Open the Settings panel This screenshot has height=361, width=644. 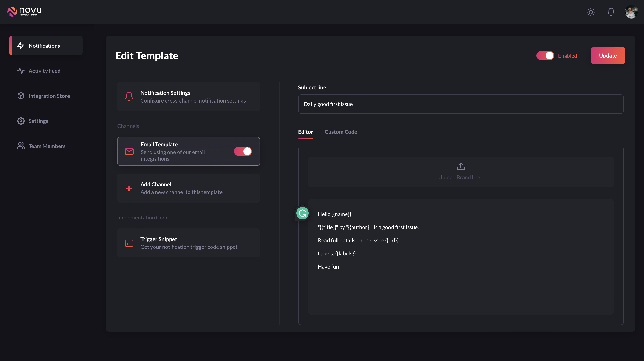tap(38, 121)
